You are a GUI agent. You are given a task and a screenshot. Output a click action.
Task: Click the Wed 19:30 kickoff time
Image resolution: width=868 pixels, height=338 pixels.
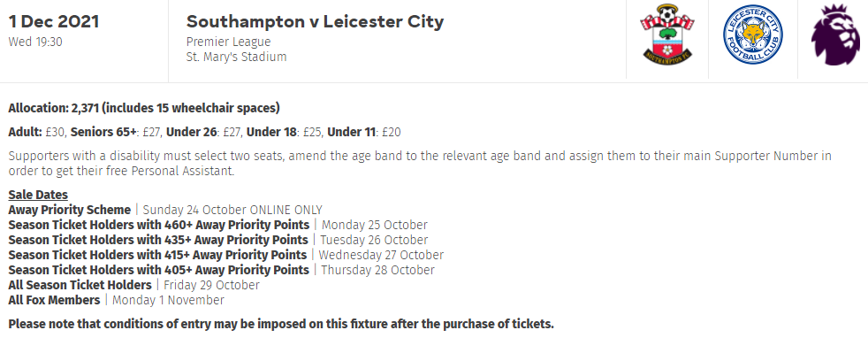tap(35, 42)
